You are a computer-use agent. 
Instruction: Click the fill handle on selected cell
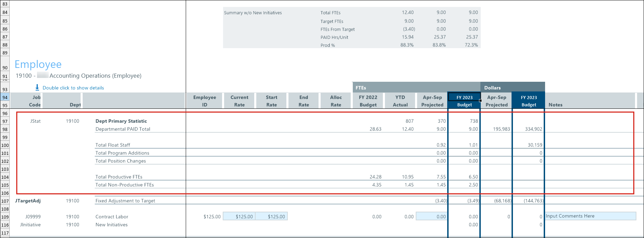point(480,100)
